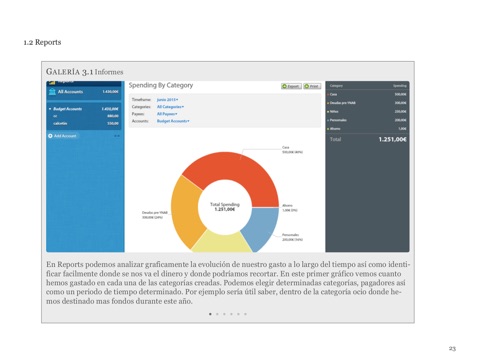Go to the fifth gallery page dot
This screenshot has width=480, height=360.
point(238,314)
